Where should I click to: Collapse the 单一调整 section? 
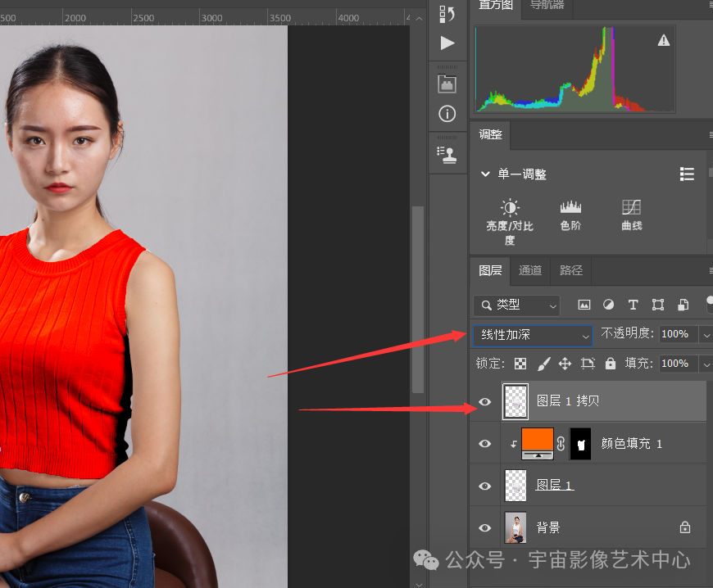485,174
